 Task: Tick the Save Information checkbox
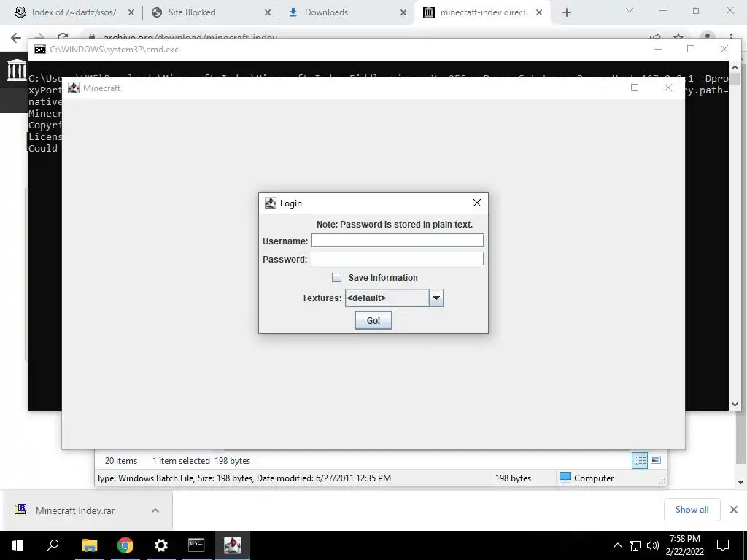336,278
